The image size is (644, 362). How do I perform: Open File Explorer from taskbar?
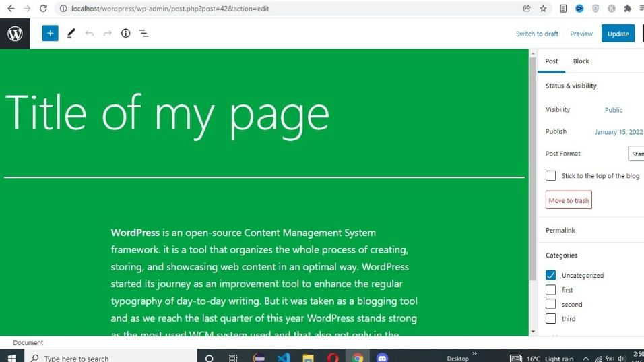click(308, 357)
